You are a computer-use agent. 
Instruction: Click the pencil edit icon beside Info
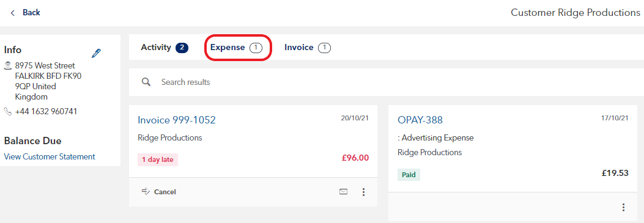tap(96, 53)
